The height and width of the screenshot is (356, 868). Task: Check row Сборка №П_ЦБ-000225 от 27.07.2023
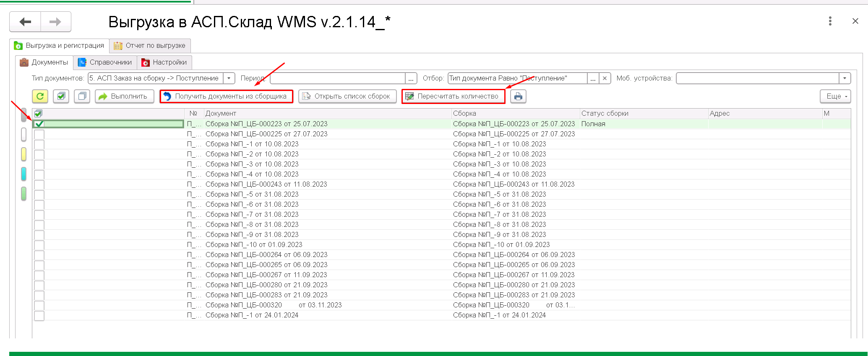pyautogui.click(x=39, y=134)
